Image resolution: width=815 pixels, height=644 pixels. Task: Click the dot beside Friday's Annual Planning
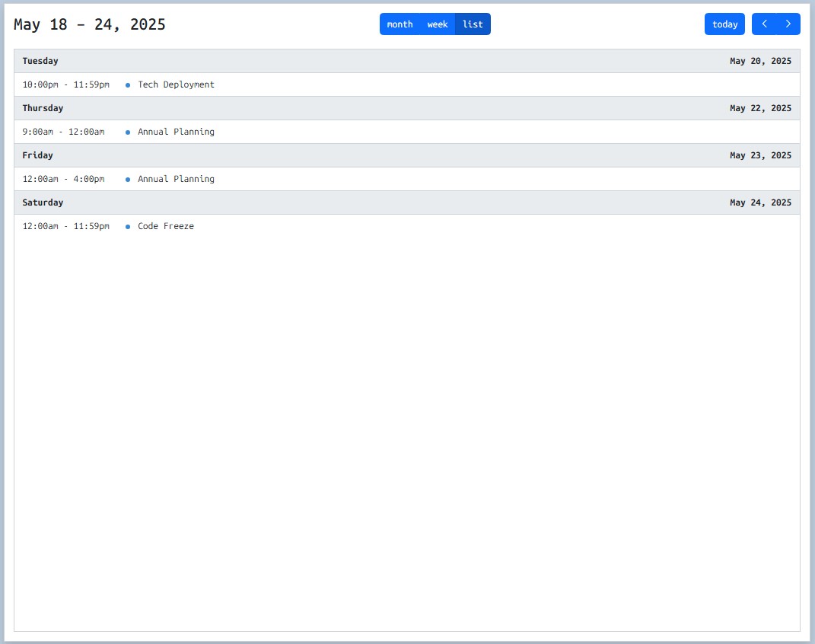128,180
